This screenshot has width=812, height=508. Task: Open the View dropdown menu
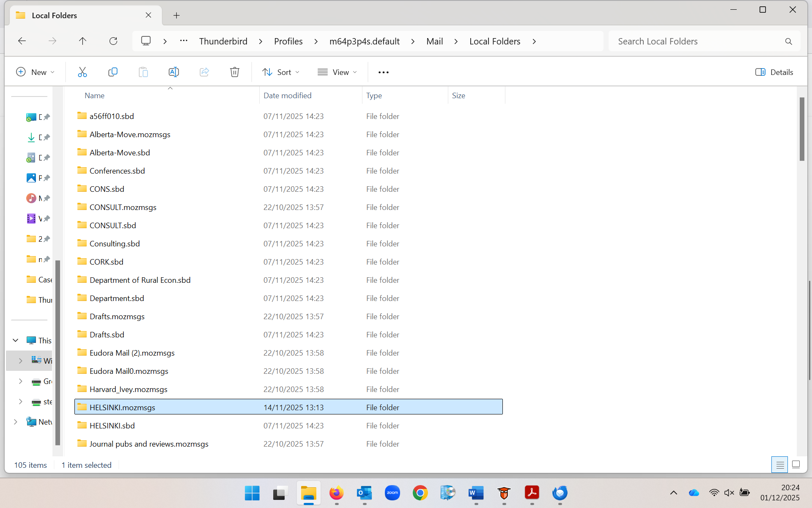[x=337, y=72]
